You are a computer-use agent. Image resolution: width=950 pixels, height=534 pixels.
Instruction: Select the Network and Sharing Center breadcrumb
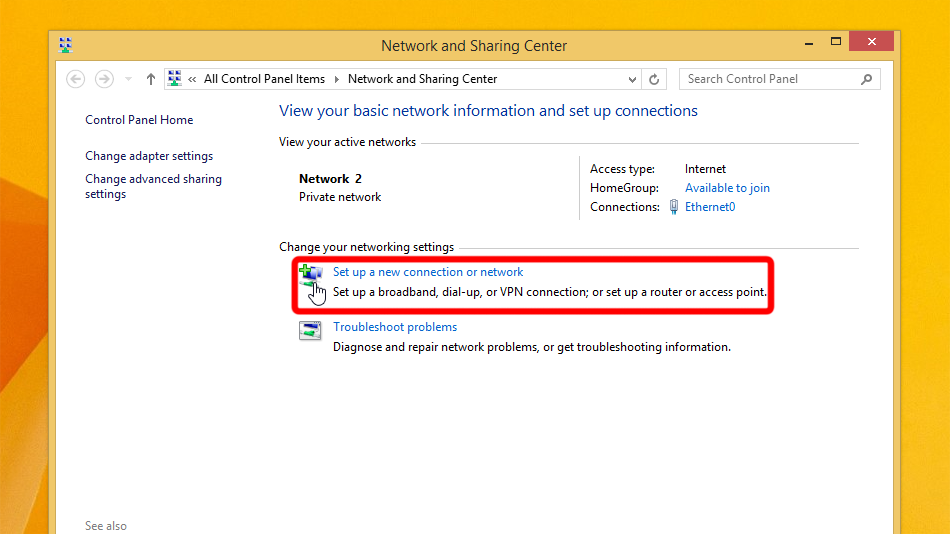point(422,79)
